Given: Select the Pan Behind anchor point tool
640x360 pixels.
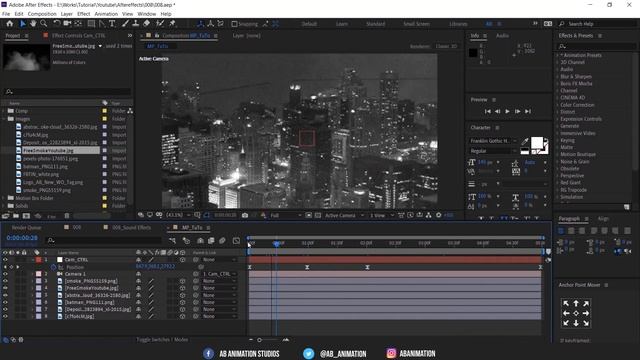Looking at the screenshot, I should 78,24.
